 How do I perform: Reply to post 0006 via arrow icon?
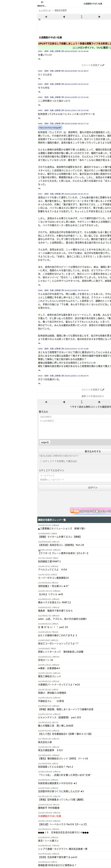pos(39,188)
